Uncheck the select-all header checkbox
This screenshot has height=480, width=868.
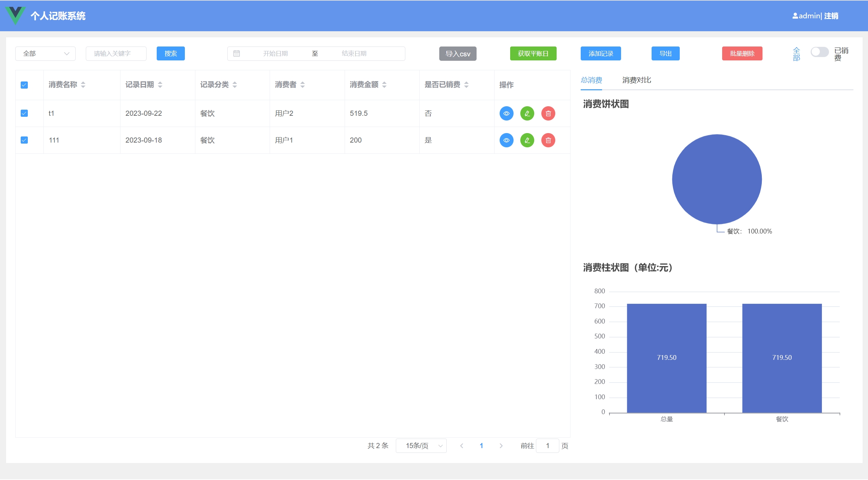click(x=24, y=85)
